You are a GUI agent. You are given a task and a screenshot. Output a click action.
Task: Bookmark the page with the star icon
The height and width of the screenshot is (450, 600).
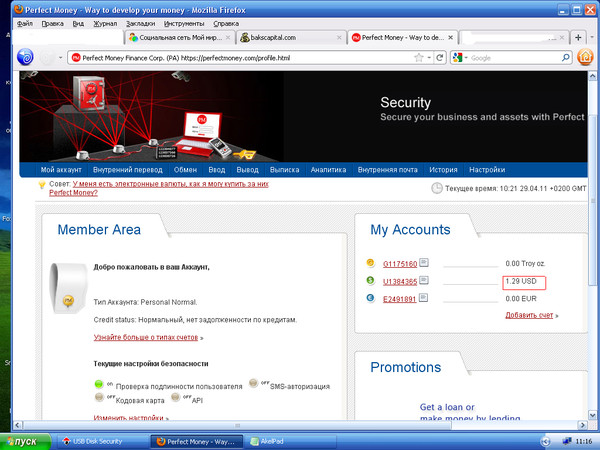pyautogui.click(x=419, y=58)
